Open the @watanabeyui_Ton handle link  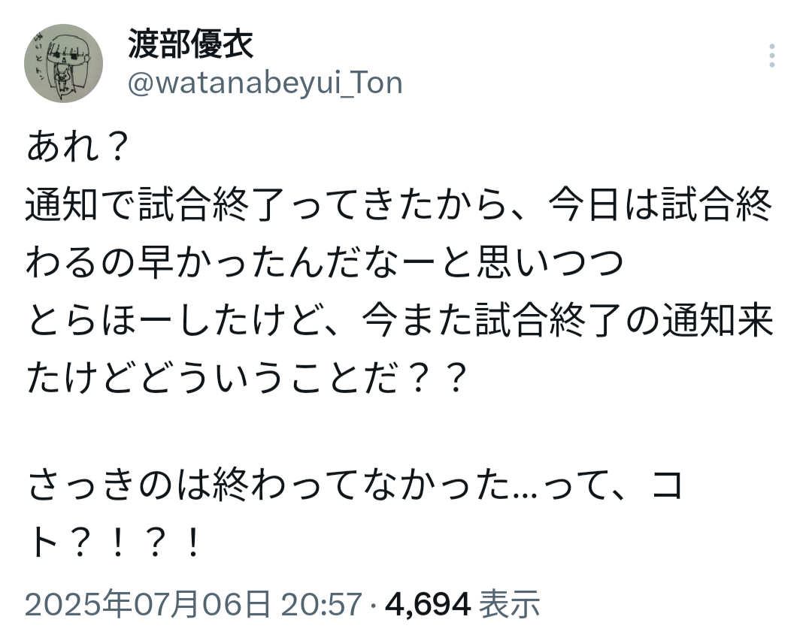click(x=265, y=83)
